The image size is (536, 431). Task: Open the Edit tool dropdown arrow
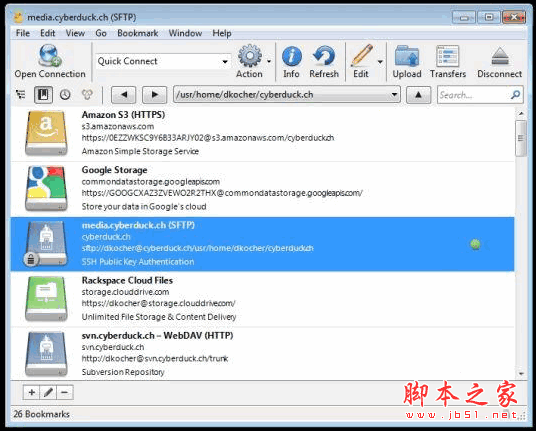point(380,62)
